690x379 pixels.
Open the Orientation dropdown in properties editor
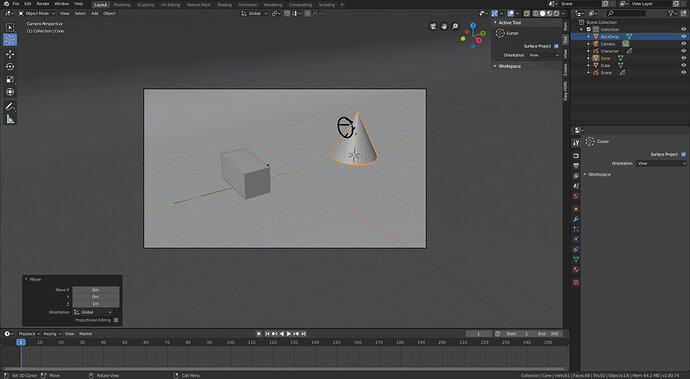pyautogui.click(x=661, y=163)
